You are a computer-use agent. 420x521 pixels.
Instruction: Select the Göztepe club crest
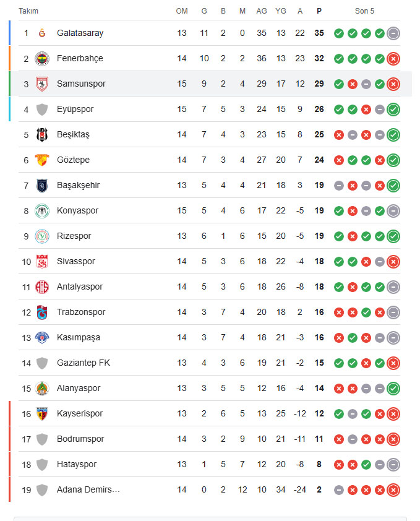(42, 160)
